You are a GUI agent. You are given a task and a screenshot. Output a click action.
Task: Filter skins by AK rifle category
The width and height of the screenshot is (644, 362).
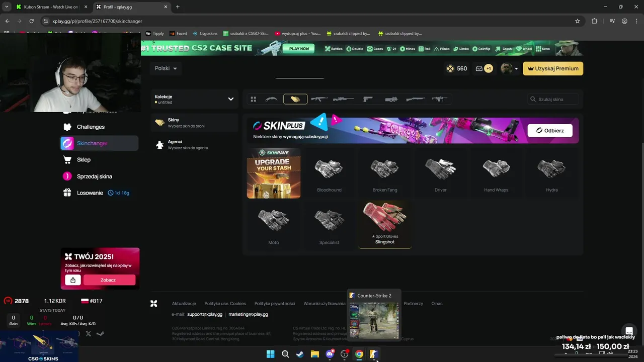click(x=319, y=99)
